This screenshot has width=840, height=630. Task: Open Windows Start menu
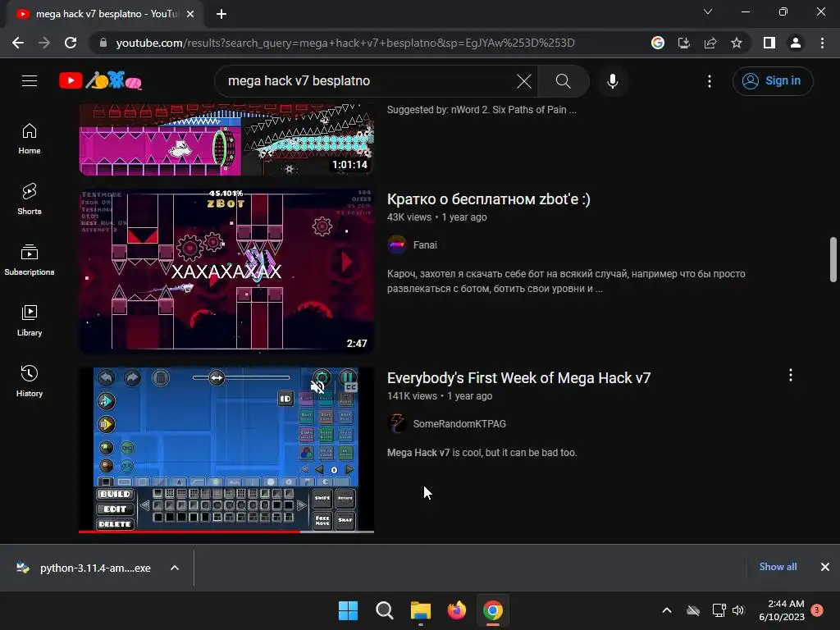(348, 610)
